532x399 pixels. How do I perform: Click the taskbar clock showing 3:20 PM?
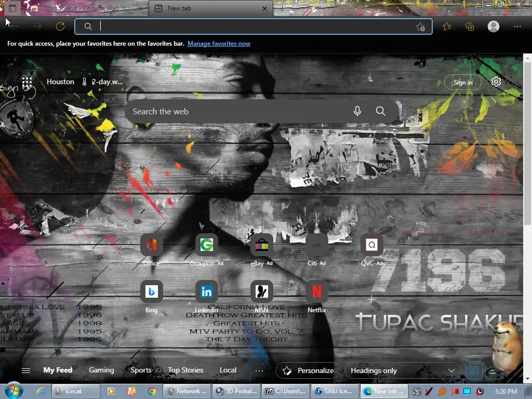point(506,391)
